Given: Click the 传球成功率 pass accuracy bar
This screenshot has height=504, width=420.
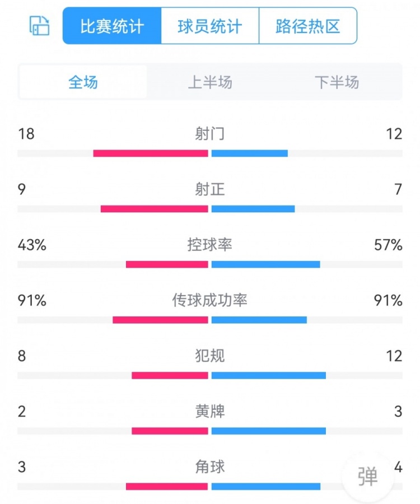Looking at the screenshot, I should [x=210, y=319].
